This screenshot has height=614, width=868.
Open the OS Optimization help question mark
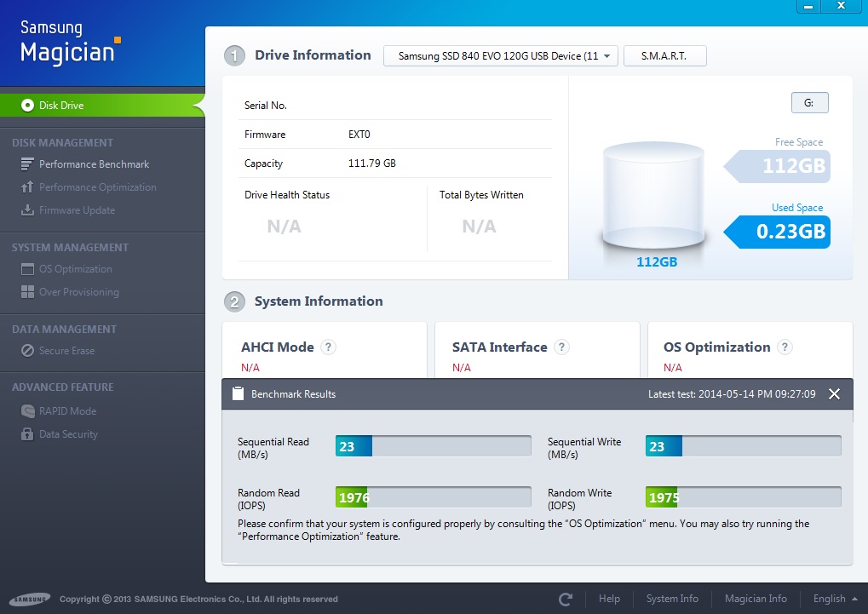pyautogui.click(x=785, y=347)
